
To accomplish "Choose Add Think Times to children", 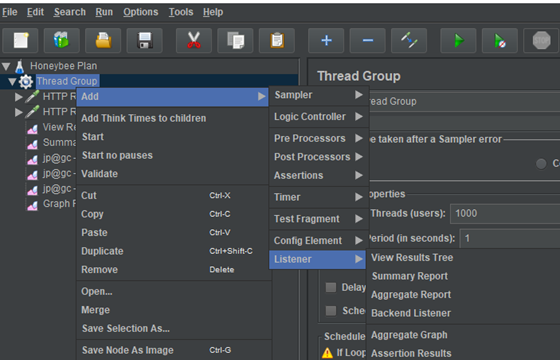I will tap(172, 118).
